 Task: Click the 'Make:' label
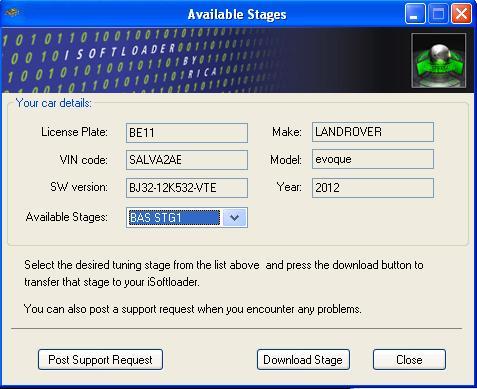pyautogui.click(x=287, y=132)
